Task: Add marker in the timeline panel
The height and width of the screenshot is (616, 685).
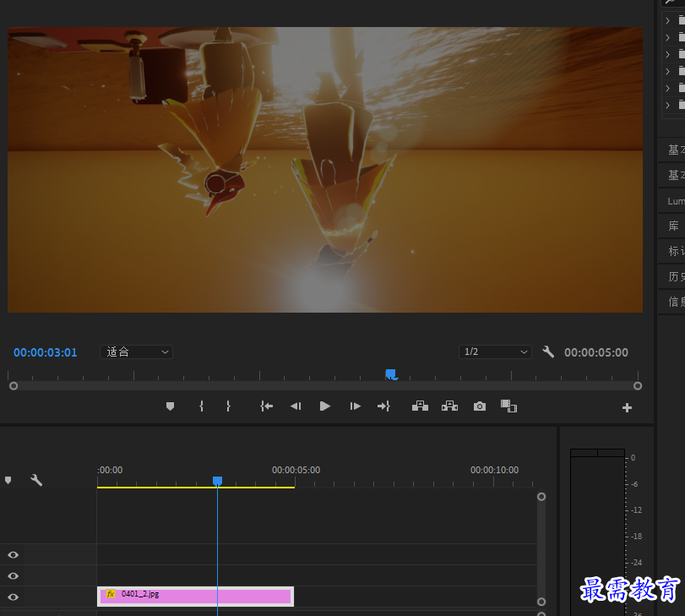Action: click(8, 481)
